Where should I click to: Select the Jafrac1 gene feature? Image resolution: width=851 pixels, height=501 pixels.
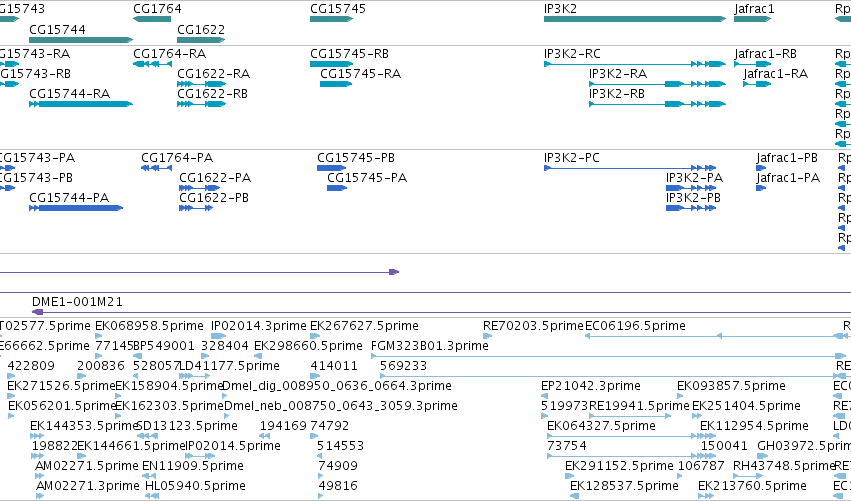(752, 19)
